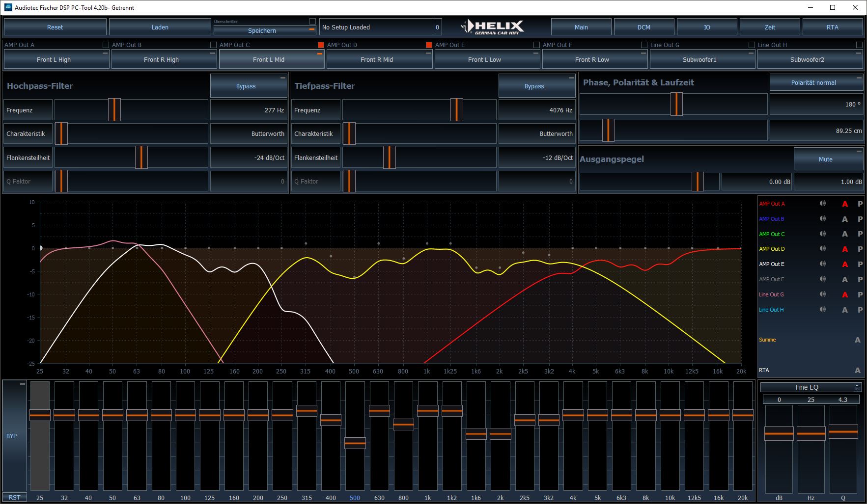
Task: Uncheck the red AMP Out C checkbox
Action: coord(321,45)
